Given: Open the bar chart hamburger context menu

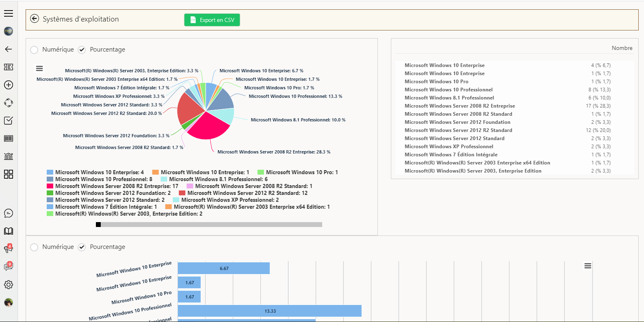Looking at the screenshot, I should (x=588, y=266).
